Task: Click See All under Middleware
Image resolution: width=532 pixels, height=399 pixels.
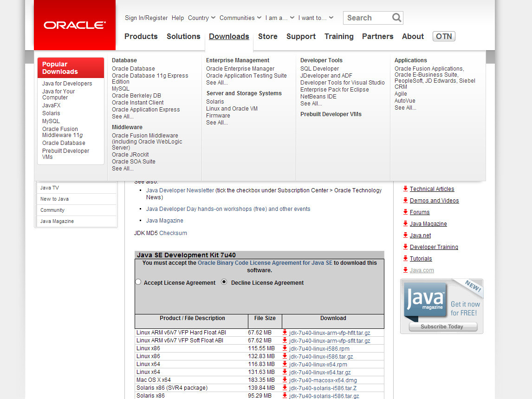Action: point(123,169)
